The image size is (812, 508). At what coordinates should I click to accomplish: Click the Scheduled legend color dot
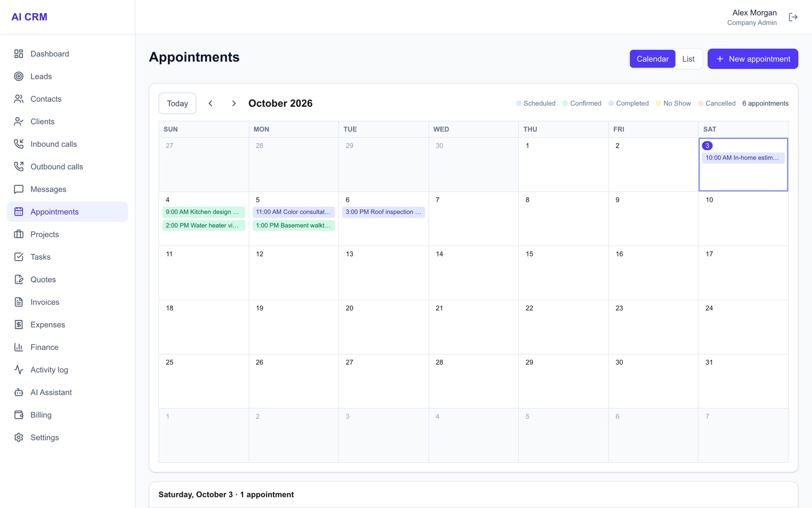point(519,104)
